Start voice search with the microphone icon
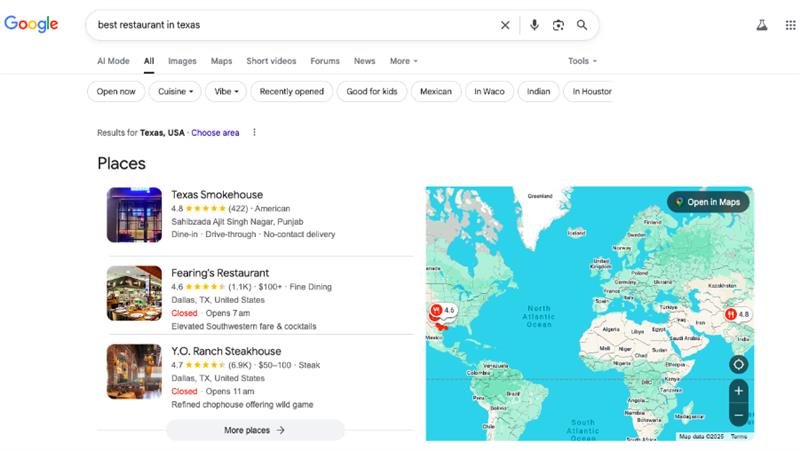 (x=534, y=25)
